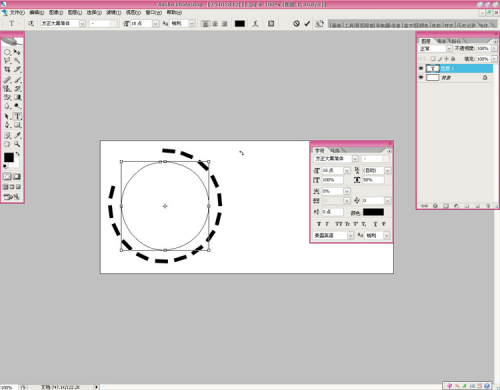
Task: Toggle underline in Character panel
Action: tap(375, 224)
